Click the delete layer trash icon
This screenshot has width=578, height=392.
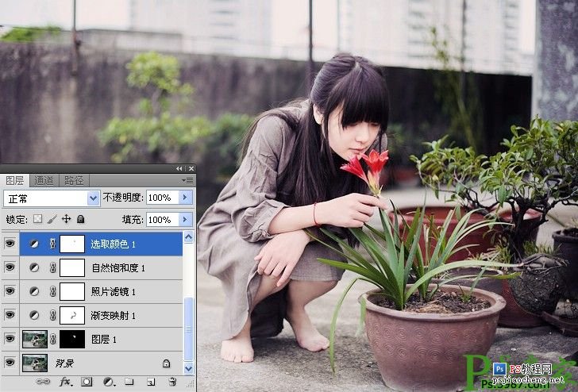(172, 382)
